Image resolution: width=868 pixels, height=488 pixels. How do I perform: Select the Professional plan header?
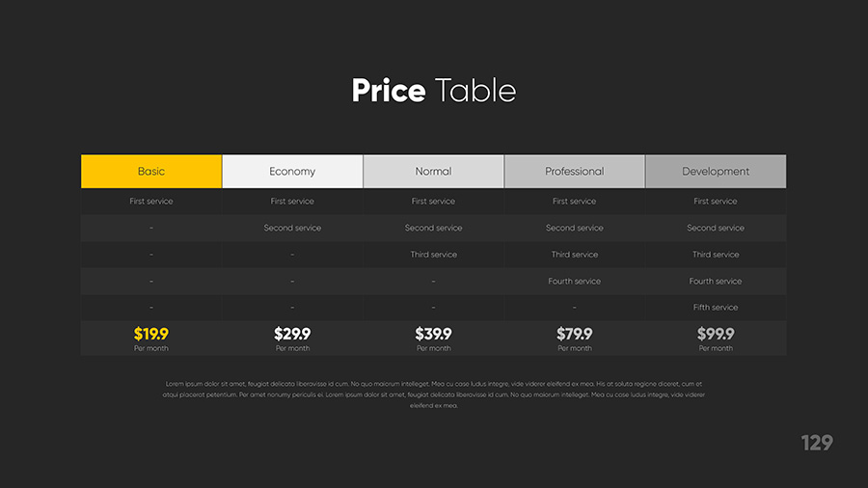click(x=574, y=172)
